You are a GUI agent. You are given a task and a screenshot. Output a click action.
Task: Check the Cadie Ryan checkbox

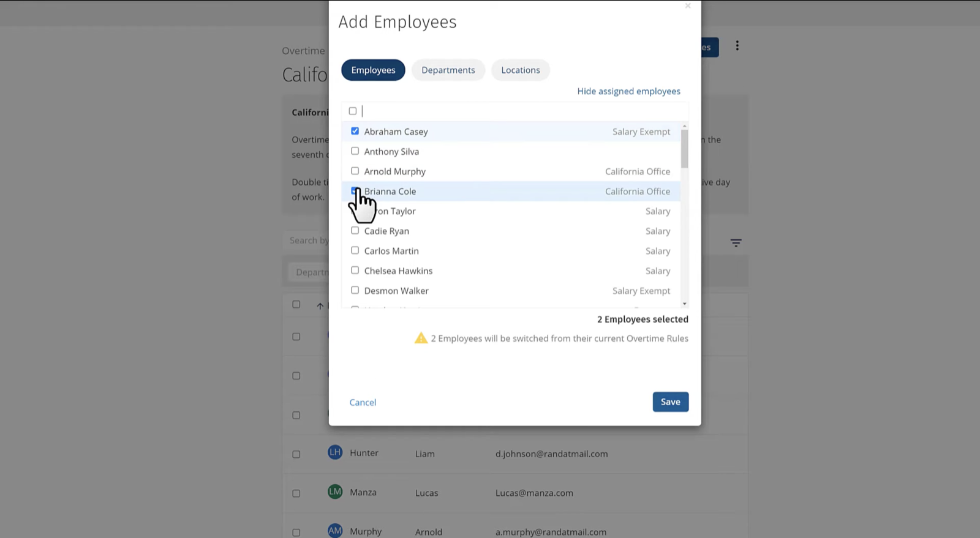click(355, 231)
